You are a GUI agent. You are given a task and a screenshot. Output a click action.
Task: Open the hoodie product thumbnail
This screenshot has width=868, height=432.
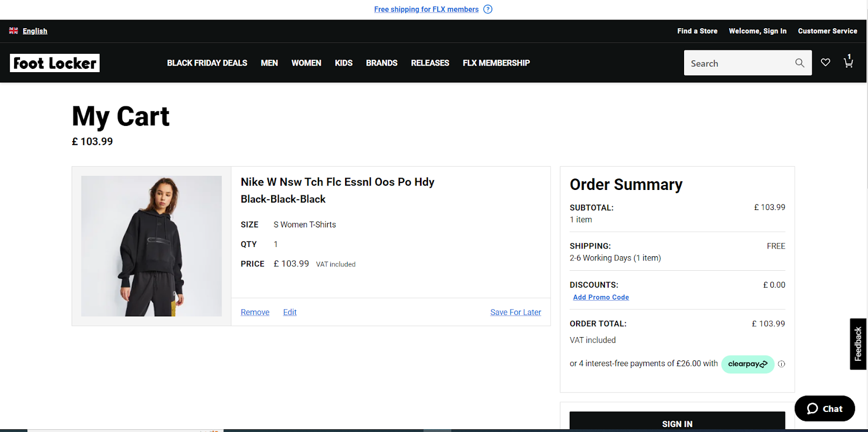(151, 246)
